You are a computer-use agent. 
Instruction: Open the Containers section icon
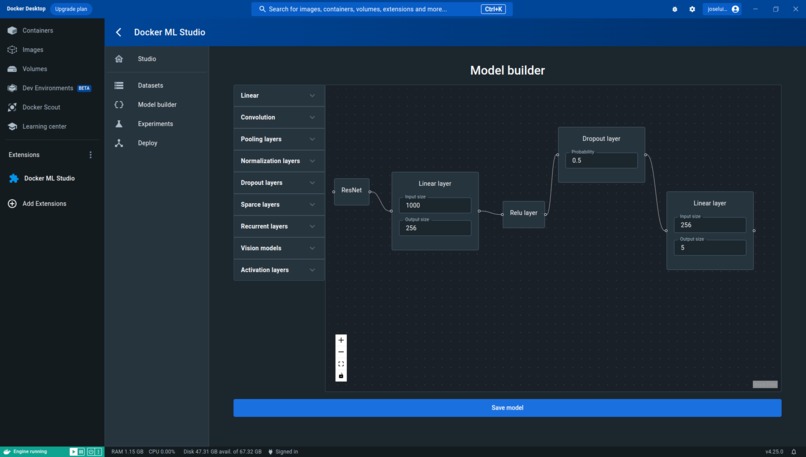(x=12, y=30)
